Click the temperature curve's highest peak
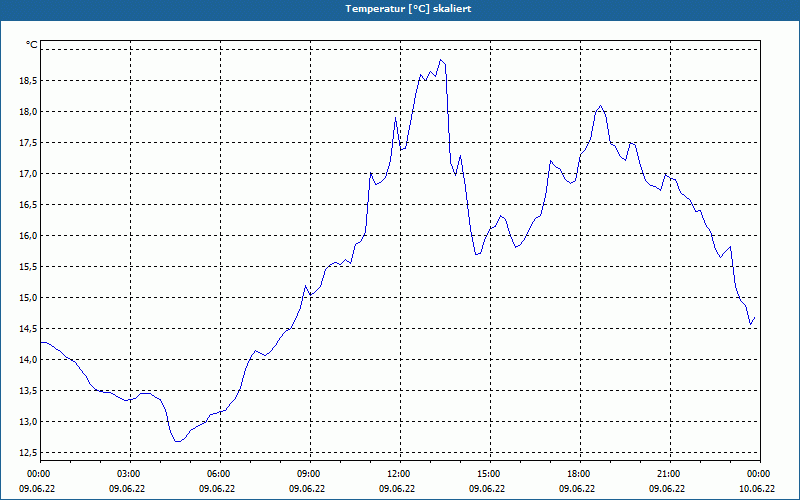This screenshot has width=800, height=500. pyautogui.click(x=441, y=60)
